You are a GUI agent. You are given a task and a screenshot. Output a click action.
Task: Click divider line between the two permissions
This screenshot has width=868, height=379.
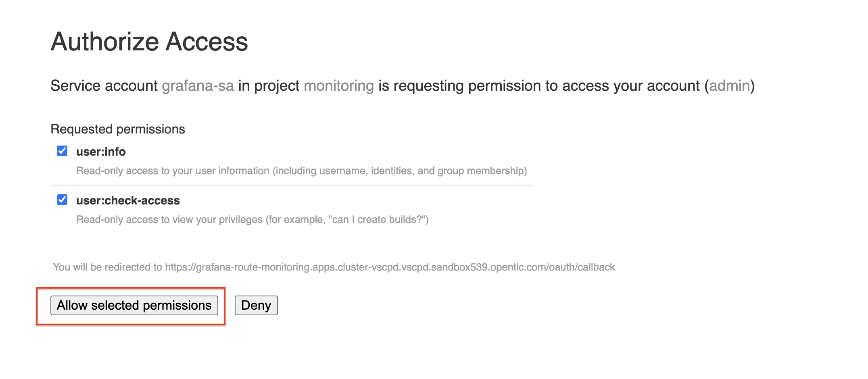(292, 185)
